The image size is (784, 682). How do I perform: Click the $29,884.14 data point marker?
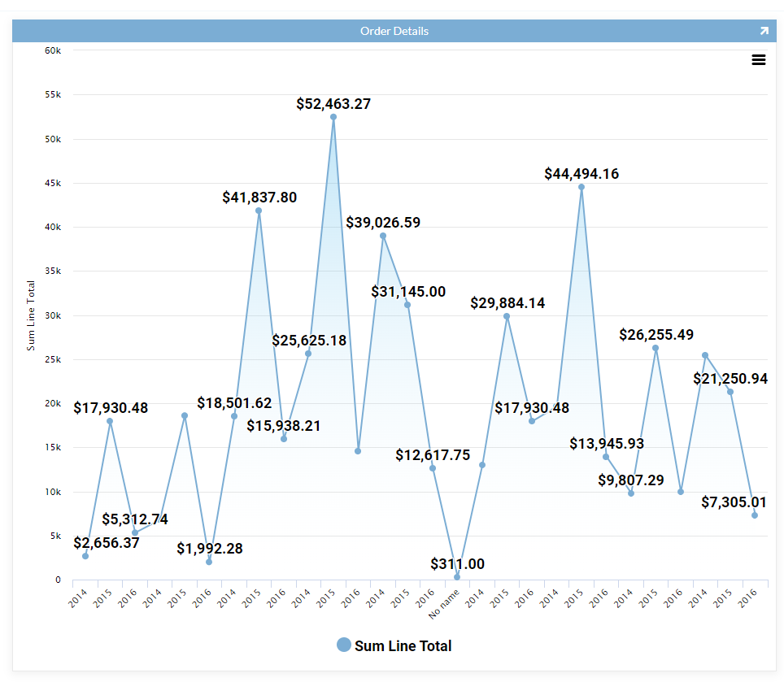pos(507,316)
